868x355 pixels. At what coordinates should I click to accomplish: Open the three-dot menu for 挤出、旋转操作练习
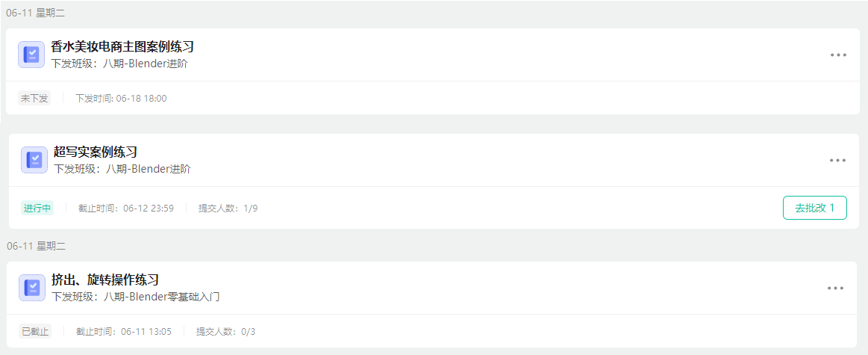(x=835, y=288)
